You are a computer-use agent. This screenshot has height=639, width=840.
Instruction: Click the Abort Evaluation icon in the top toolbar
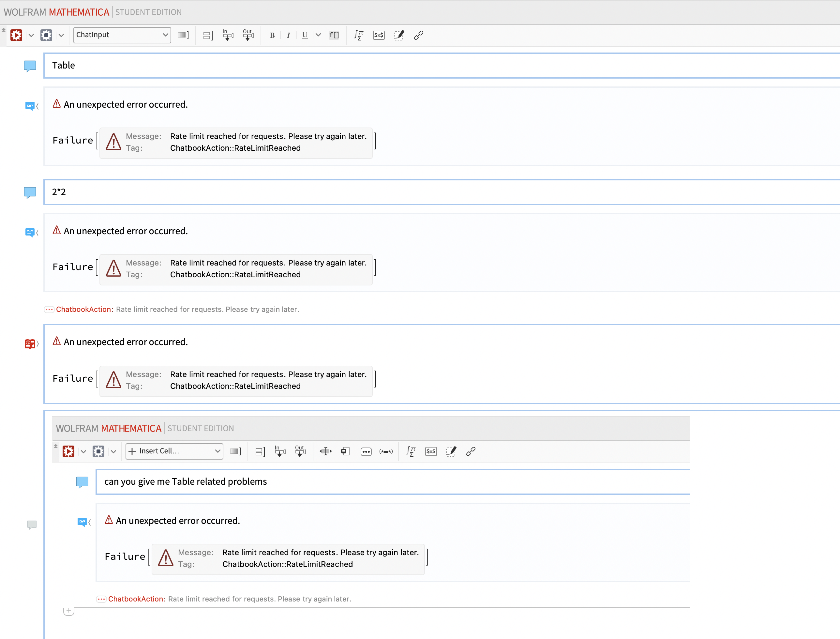(46, 35)
